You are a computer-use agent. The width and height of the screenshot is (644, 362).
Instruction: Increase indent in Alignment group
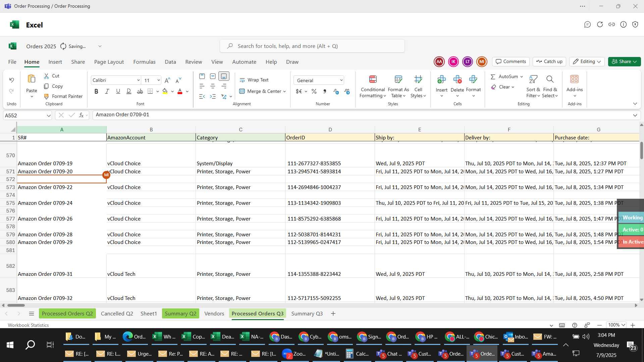[x=213, y=97]
